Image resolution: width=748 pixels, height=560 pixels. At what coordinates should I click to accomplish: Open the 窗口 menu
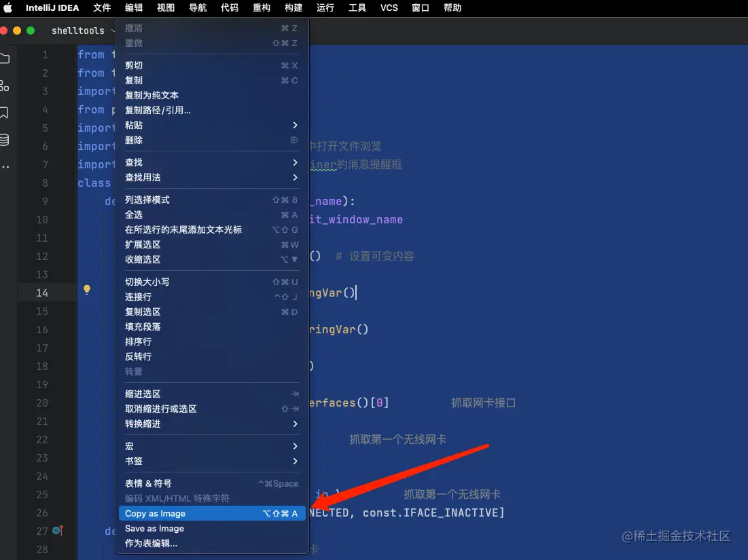tap(421, 7)
